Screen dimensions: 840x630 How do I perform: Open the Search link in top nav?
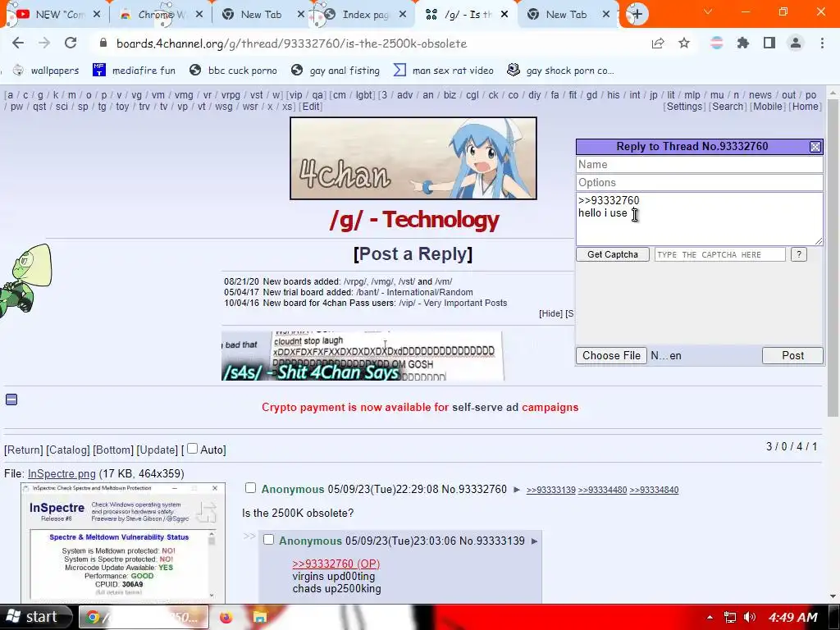(x=728, y=107)
